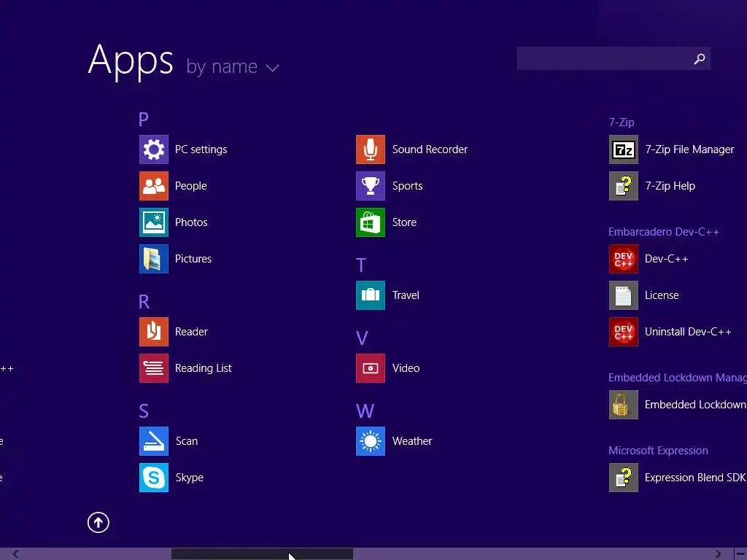Click the scrollbar right arrow
Viewport: 747px width, 560px height.
(x=718, y=554)
